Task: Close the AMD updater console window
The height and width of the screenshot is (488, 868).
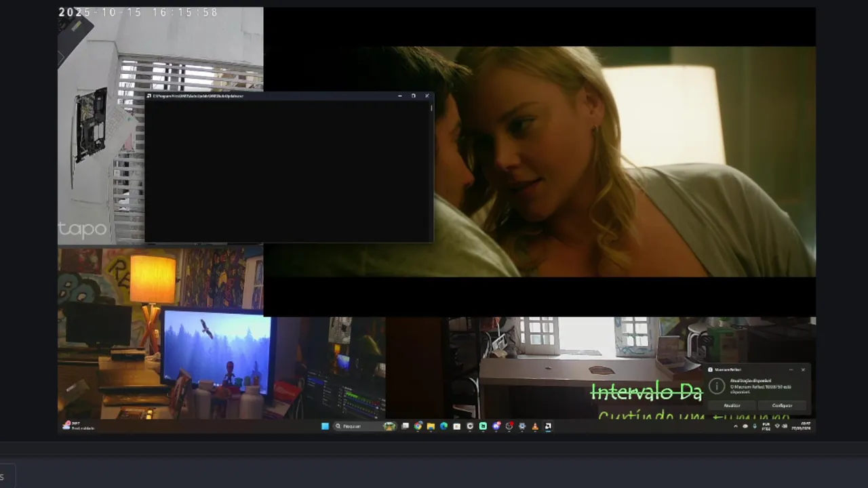Action: click(427, 96)
